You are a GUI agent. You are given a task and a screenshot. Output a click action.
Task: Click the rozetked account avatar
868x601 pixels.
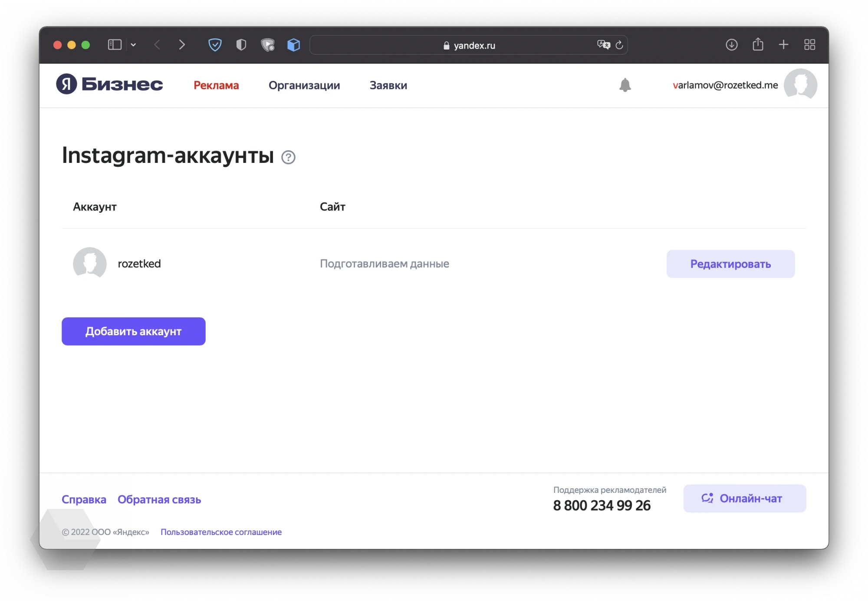click(90, 264)
